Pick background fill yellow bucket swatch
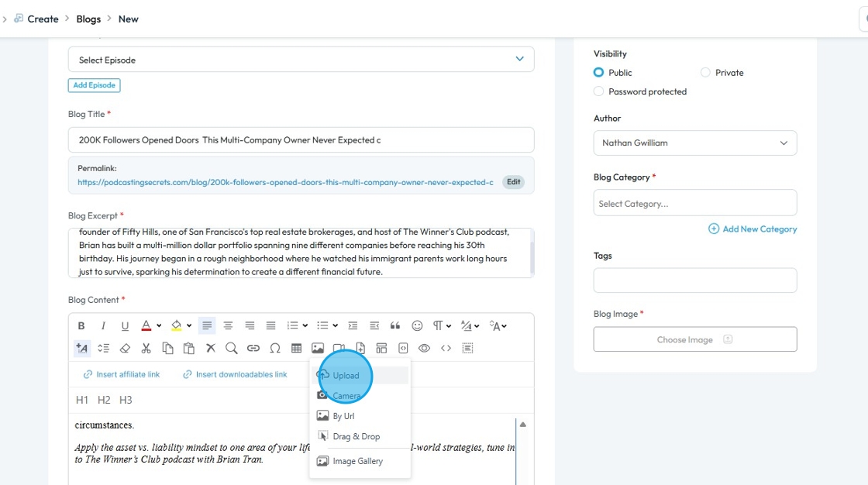The image size is (868, 485). pyautogui.click(x=177, y=325)
